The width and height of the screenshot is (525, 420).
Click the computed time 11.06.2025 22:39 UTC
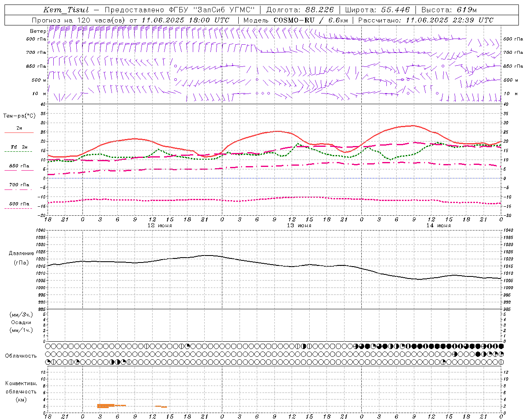(450, 20)
